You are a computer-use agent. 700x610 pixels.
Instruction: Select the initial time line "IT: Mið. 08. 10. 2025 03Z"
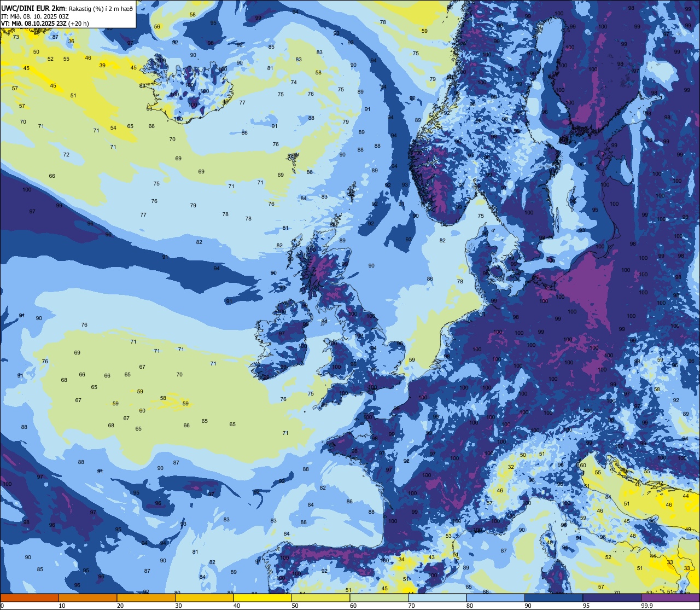coord(35,16)
